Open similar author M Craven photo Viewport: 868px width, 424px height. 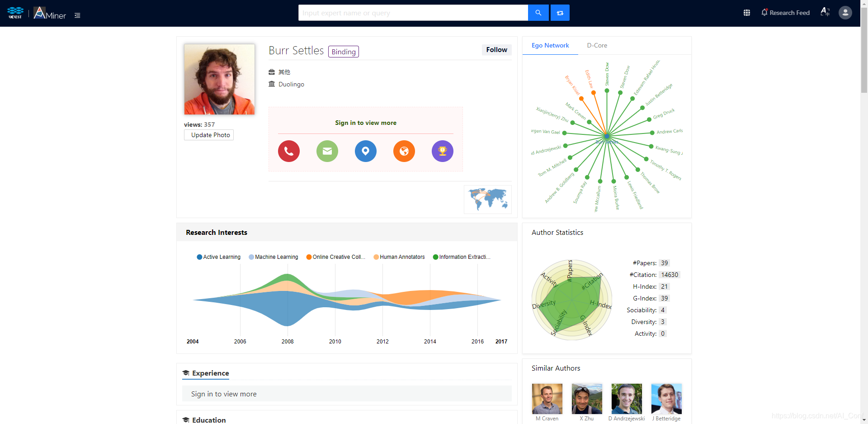[547, 399]
